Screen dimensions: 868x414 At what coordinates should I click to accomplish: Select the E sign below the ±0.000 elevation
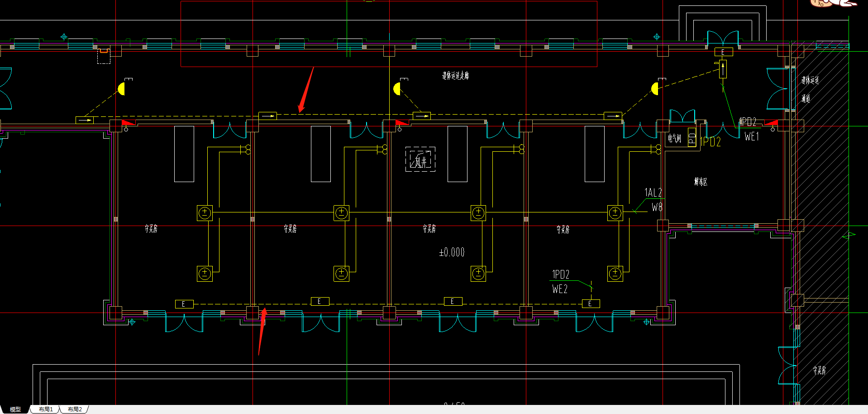click(453, 302)
